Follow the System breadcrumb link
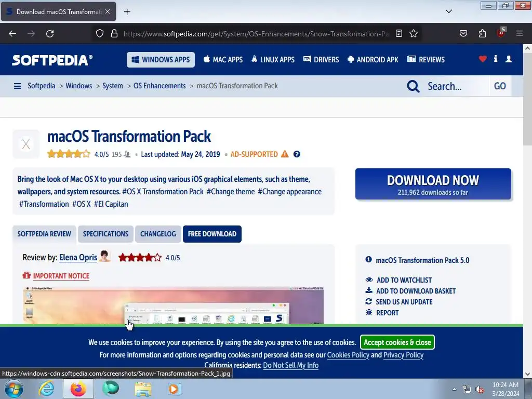The width and height of the screenshot is (532, 399). pyautogui.click(x=113, y=86)
